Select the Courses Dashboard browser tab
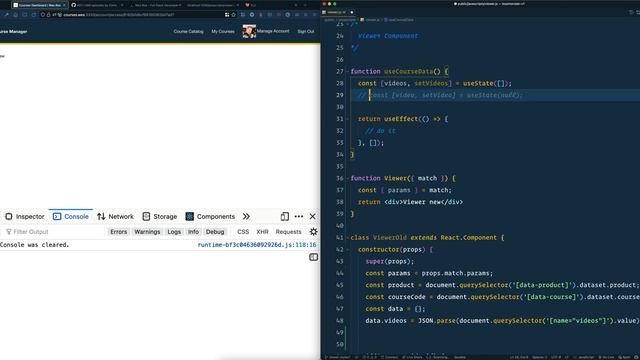 [39, 5]
